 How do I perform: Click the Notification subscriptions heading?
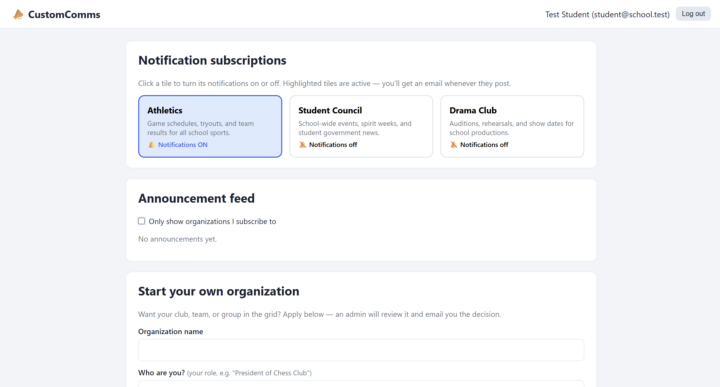tap(212, 60)
